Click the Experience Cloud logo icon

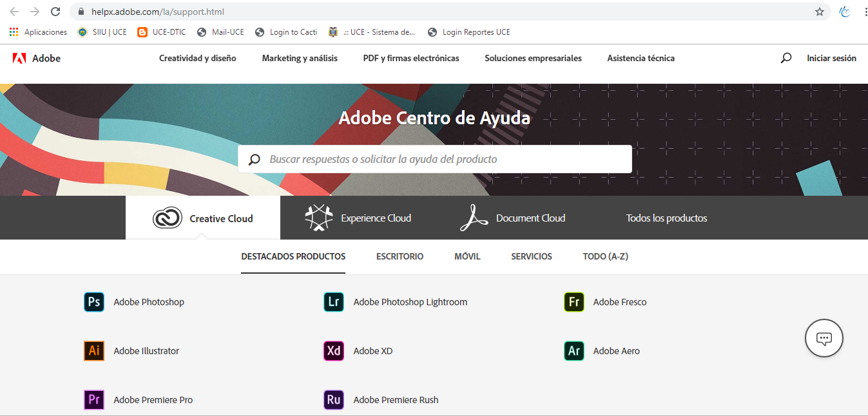click(x=318, y=218)
